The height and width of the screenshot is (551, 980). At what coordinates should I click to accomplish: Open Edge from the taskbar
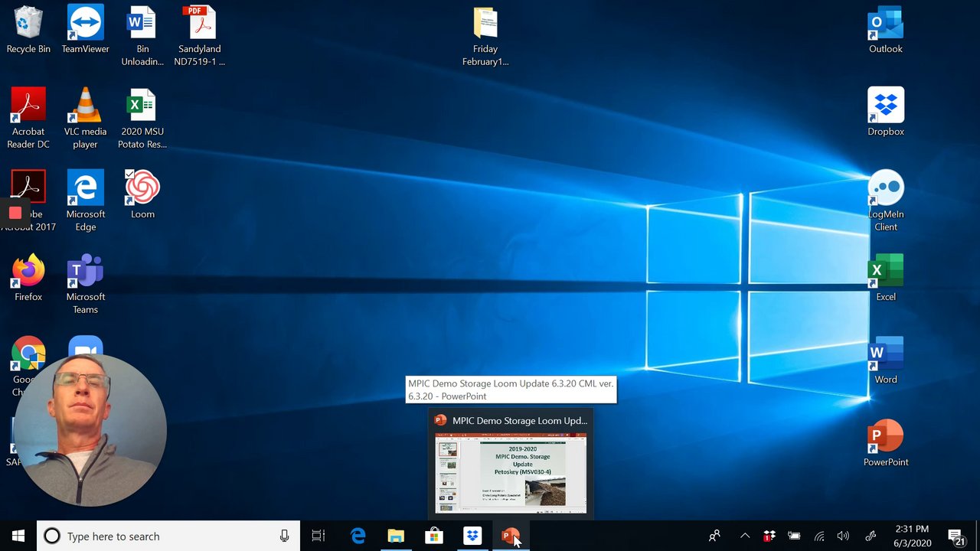click(358, 536)
